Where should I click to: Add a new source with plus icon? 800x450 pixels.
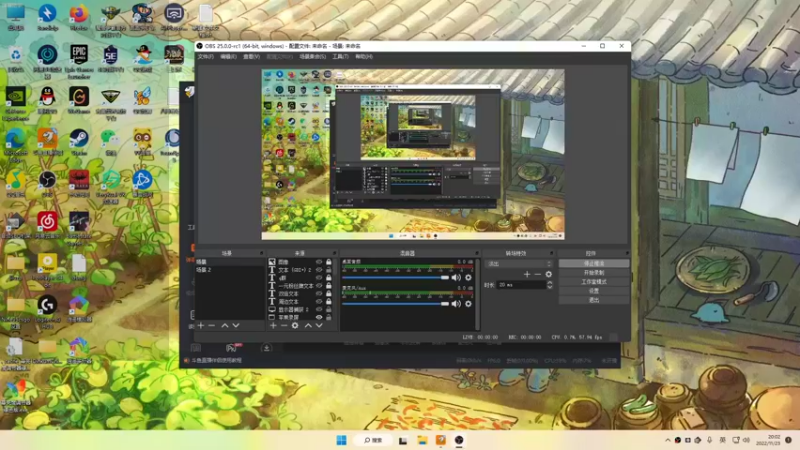coord(273,326)
